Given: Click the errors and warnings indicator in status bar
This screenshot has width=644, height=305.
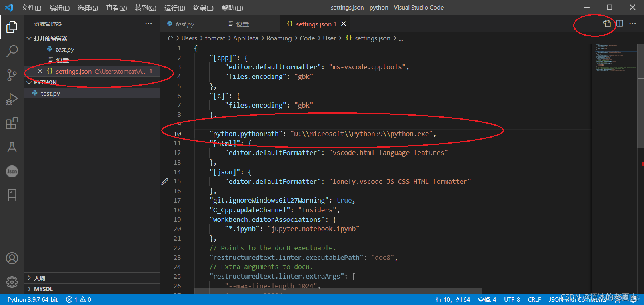Looking at the screenshot, I should click(78, 299).
